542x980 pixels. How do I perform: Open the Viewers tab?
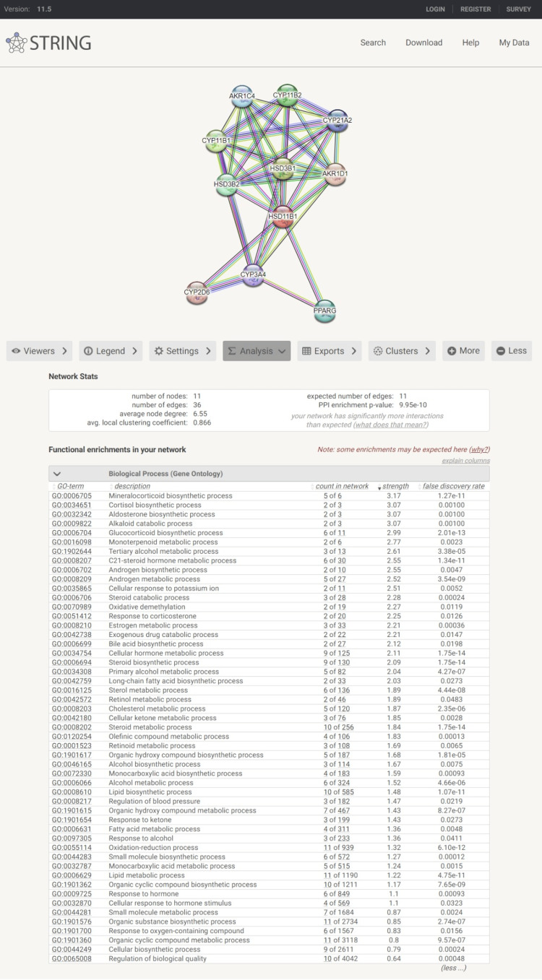40,351
